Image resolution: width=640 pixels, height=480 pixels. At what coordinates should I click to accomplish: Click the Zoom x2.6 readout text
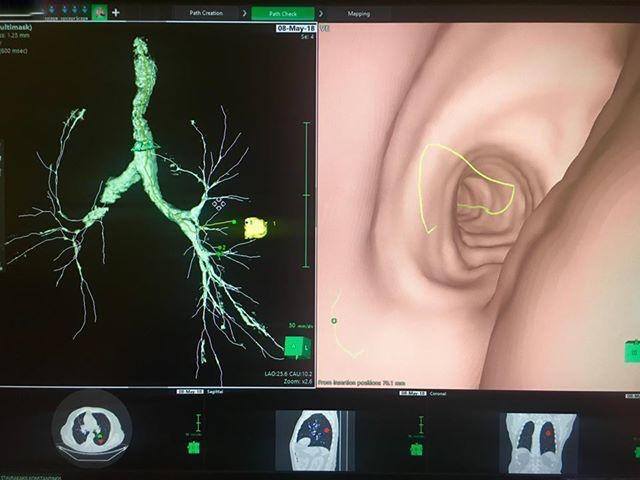click(298, 382)
